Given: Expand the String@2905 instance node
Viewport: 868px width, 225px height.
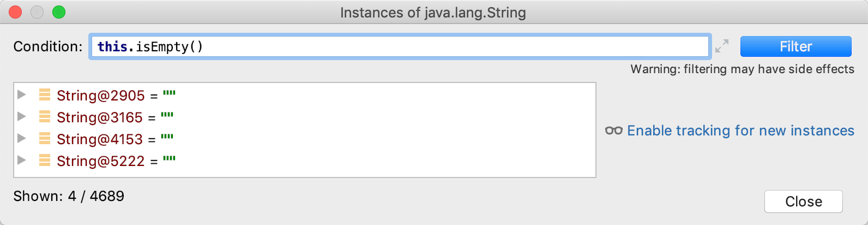Looking at the screenshot, I should click(x=22, y=94).
